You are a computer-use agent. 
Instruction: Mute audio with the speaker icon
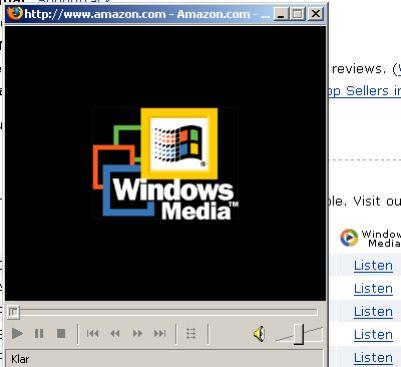pyautogui.click(x=259, y=334)
